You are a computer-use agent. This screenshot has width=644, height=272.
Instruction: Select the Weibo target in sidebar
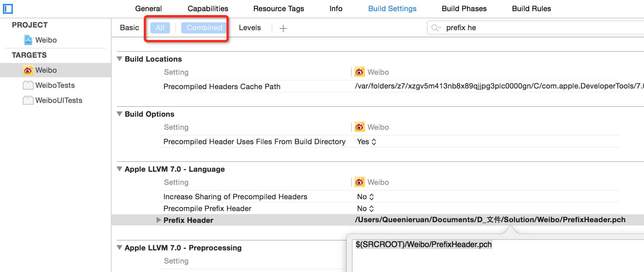[x=55, y=70]
